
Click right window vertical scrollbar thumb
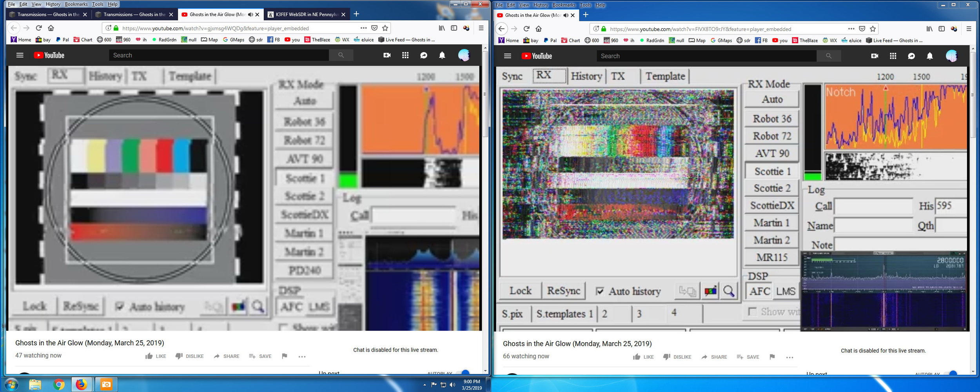[x=973, y=94]
